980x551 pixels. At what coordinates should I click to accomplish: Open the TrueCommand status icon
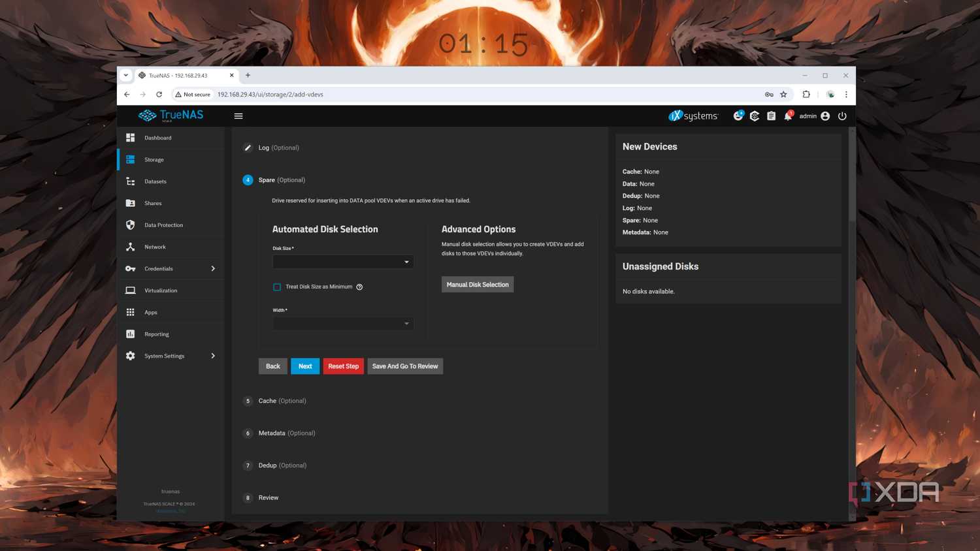pyautogui.click(x=738, y=116)
